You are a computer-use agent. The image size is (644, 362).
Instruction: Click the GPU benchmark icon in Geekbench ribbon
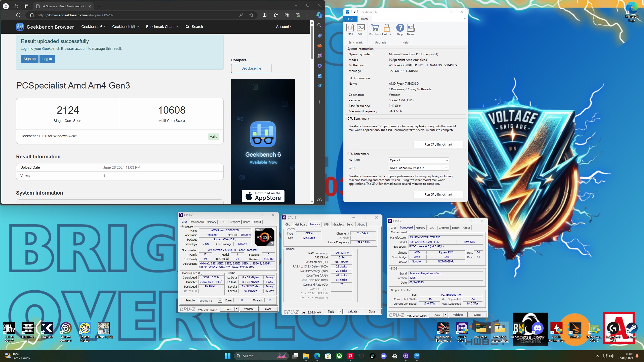pyautogui.click(x=360, y=30)
